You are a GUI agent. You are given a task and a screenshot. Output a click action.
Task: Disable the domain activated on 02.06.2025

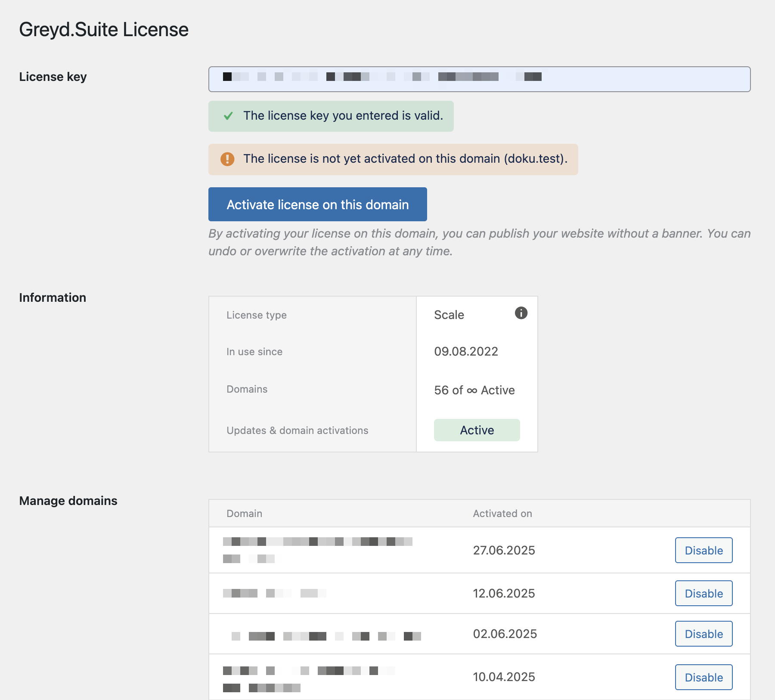pyautogui.click(x=704, y=634)
